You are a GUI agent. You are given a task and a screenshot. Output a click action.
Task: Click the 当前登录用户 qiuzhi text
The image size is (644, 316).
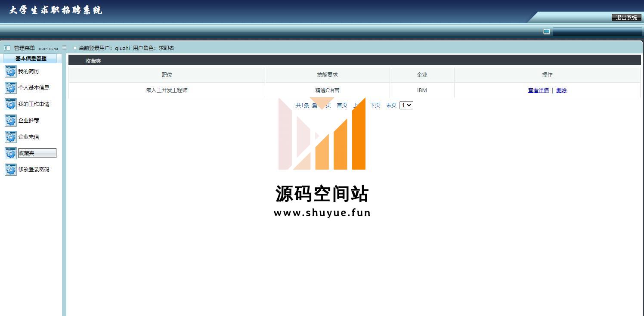[104, 48]
